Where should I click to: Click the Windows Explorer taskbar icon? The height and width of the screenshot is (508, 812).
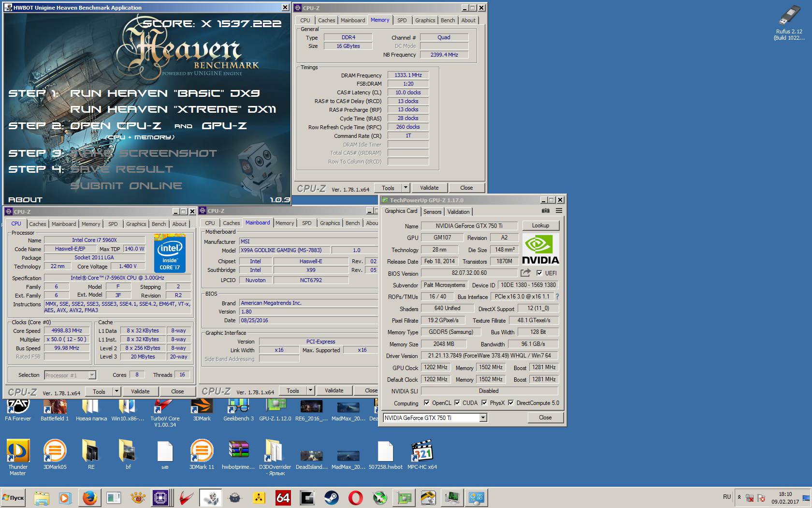tap(41, 497)
